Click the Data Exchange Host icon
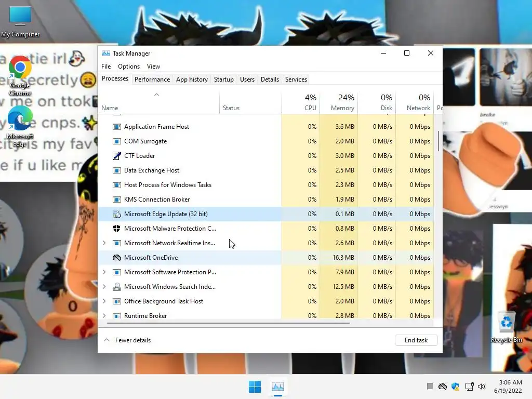Screen dimensions: 532x399 pos(117,170)
